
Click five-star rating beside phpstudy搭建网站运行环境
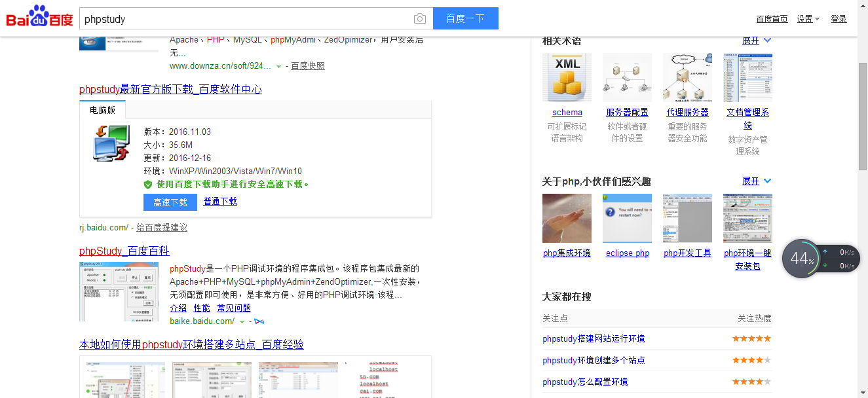click(751, 339)
